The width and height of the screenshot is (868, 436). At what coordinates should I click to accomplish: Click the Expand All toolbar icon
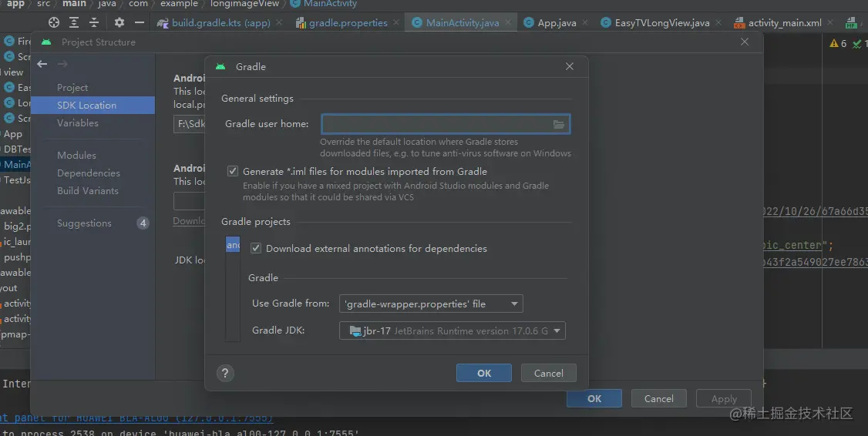point(74,22)
